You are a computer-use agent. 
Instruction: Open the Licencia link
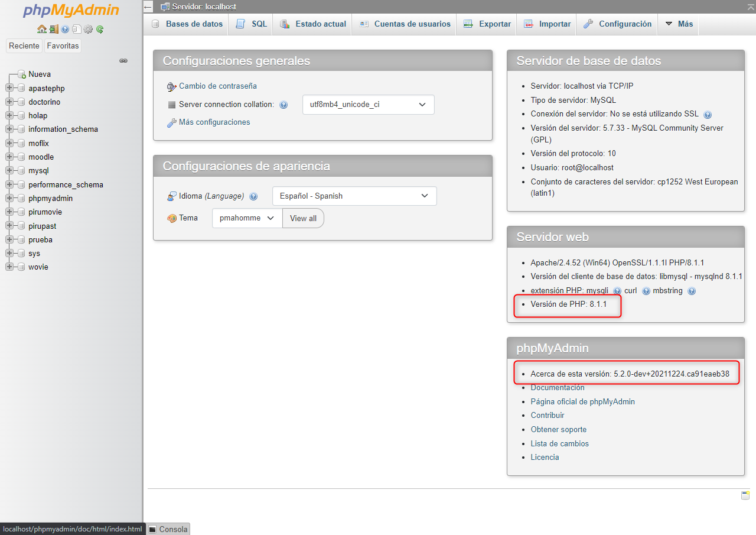[x=545, y=458]
